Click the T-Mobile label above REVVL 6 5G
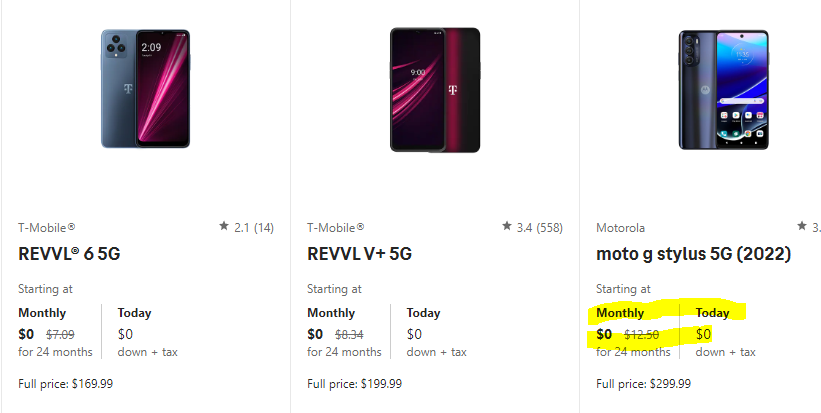The width and height of the screenshot is (821, 413). click(47, 228)
